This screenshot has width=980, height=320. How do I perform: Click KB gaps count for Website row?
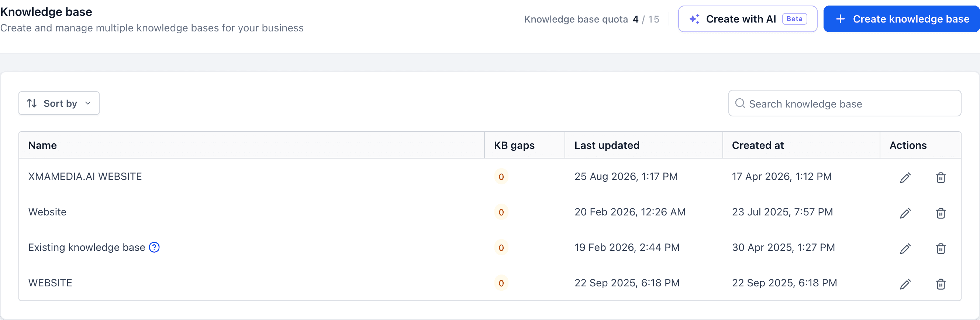[x=501, y=212]
